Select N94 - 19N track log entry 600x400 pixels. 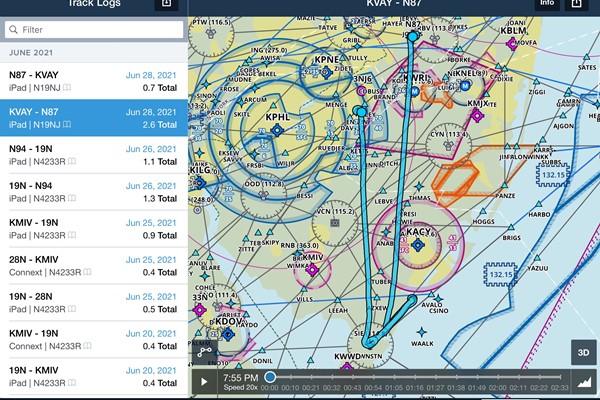coord(93,155)
